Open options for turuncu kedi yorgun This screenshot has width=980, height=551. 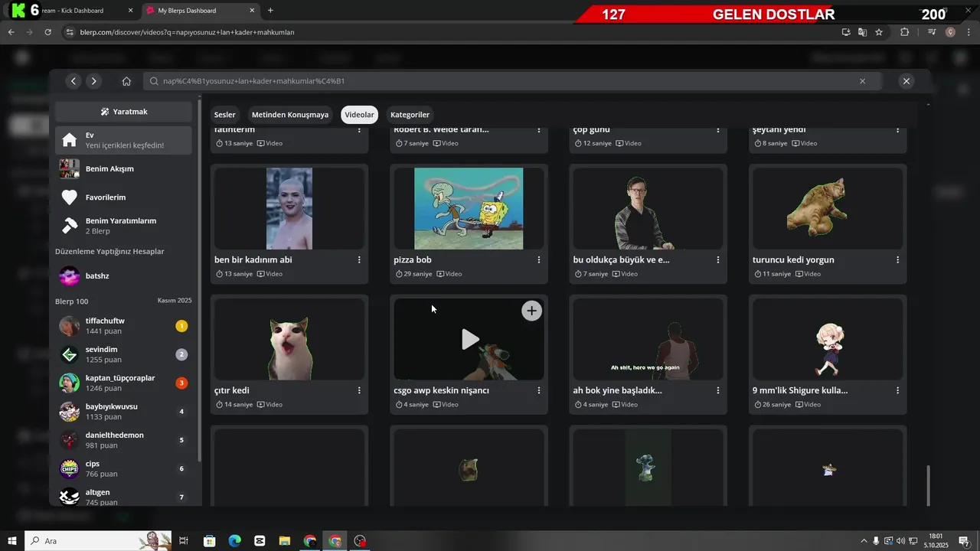897,260
